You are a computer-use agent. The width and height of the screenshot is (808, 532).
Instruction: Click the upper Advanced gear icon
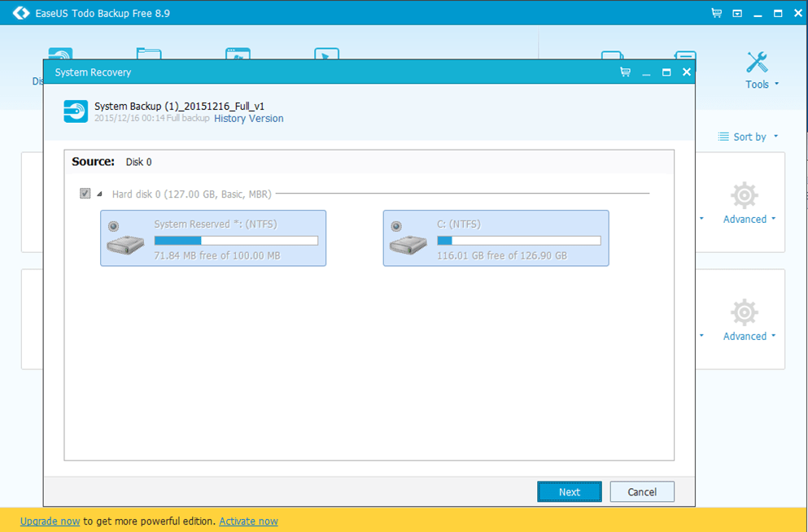pos(745,196)
